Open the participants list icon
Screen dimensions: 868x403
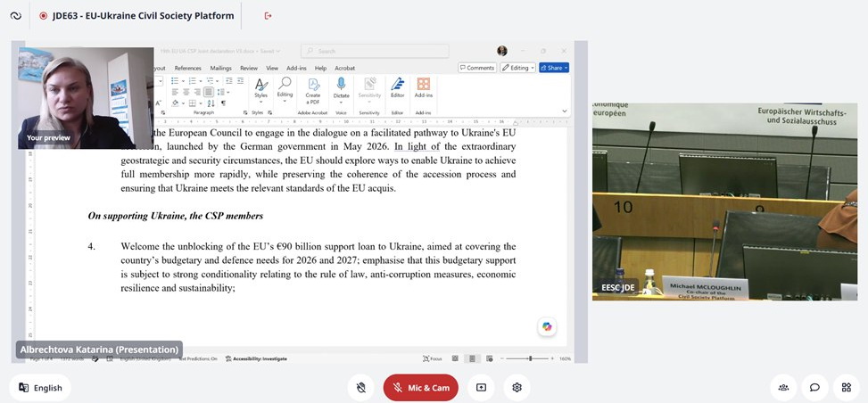(x=783, y=388)
